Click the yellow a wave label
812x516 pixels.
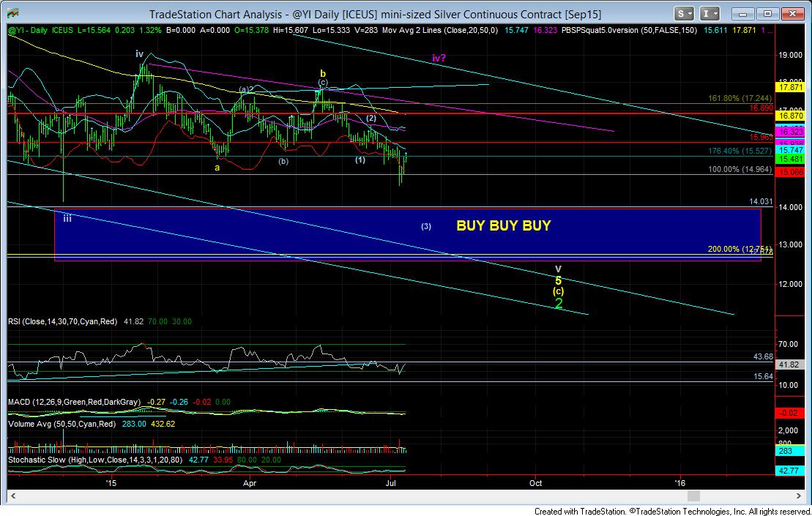click(217, 168)
